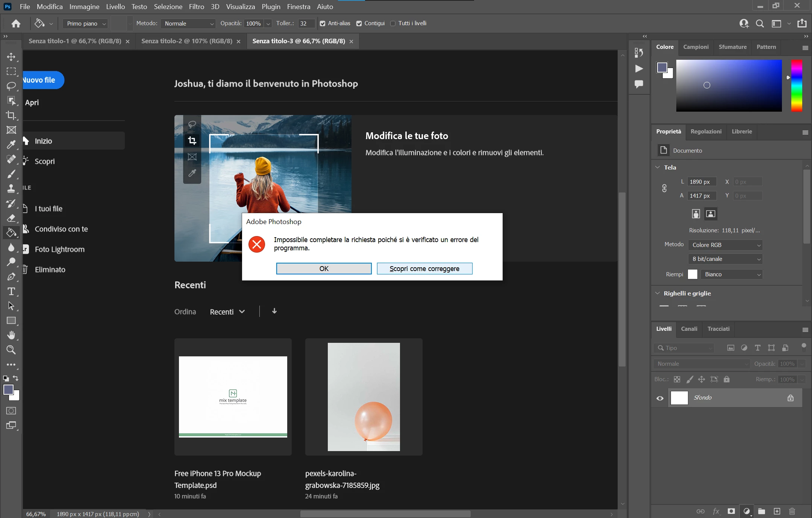Enable the Tutti i livelli checkbox
This screenshot has width=812, height=518.
[393, 24]
